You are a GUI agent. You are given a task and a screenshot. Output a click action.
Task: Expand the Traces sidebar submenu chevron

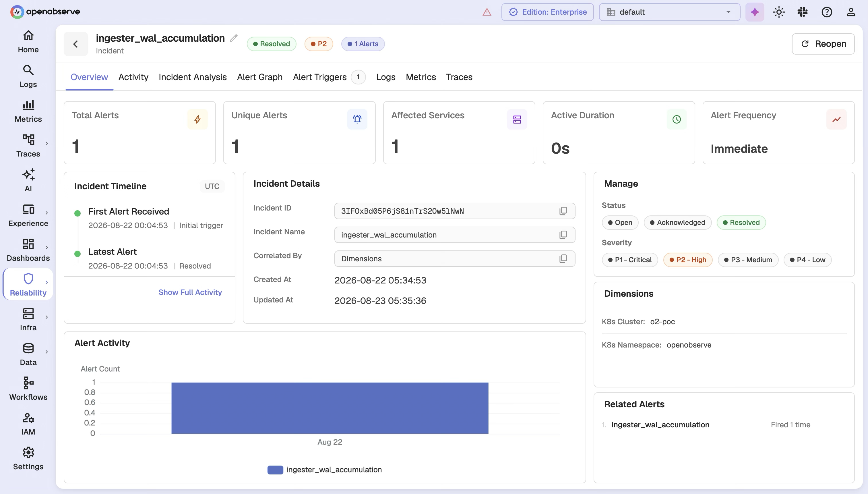(46, 143)
